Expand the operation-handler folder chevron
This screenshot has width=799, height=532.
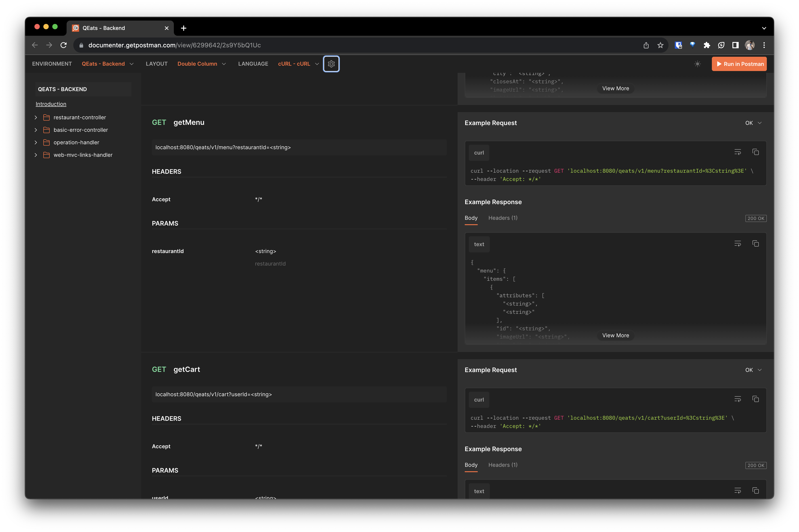coord(36,142)
